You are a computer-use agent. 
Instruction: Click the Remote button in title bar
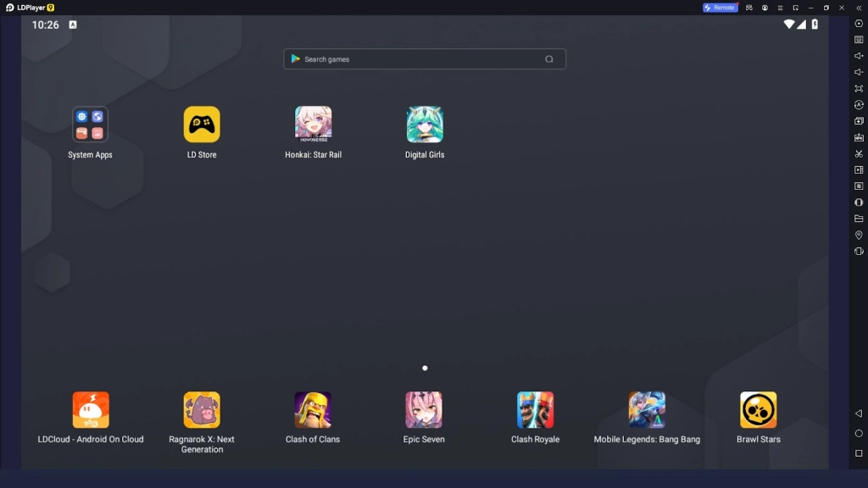click(x=721, y=8)
